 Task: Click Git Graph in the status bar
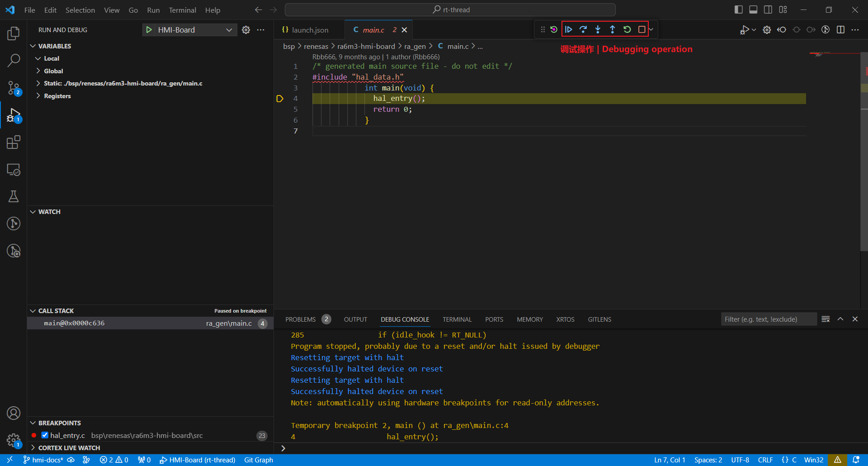point(259,460)
